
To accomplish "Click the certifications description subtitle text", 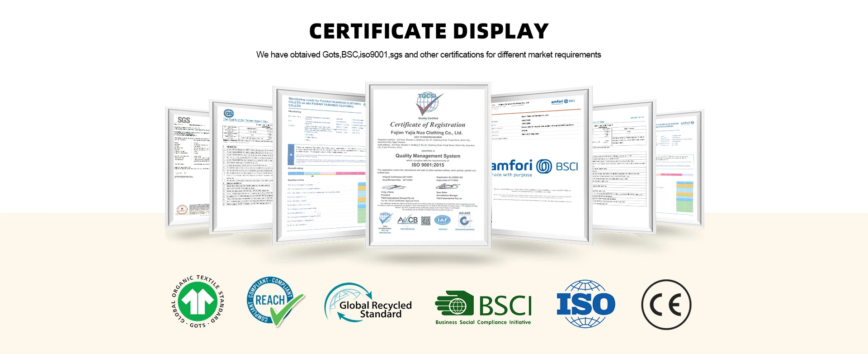I will [x=429, y=55].
